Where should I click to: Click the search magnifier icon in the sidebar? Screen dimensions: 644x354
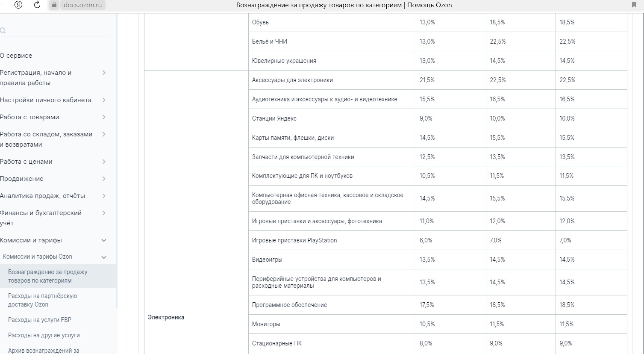(3, 30)
